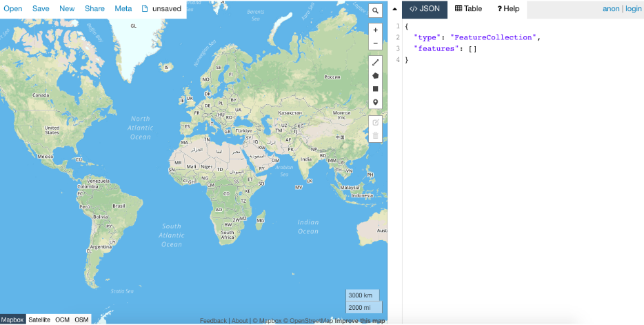Click the Brasil label on map

coord(119,206)
